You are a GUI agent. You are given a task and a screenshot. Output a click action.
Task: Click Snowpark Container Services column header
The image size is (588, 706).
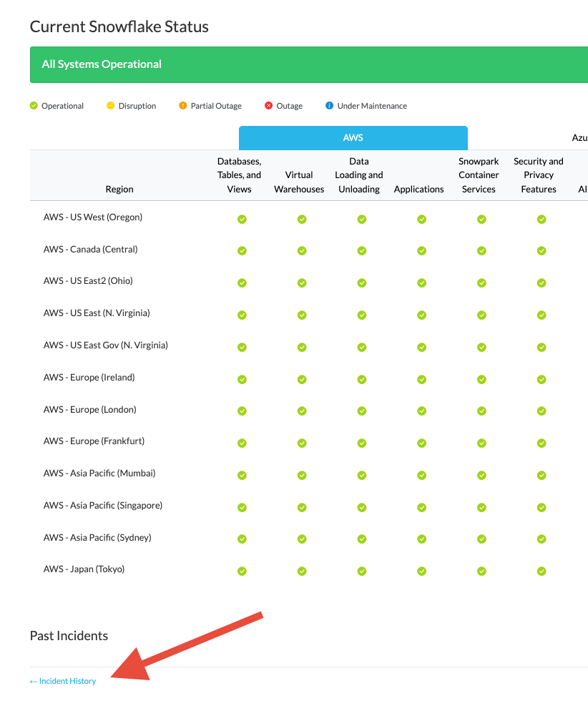point(479,175)
